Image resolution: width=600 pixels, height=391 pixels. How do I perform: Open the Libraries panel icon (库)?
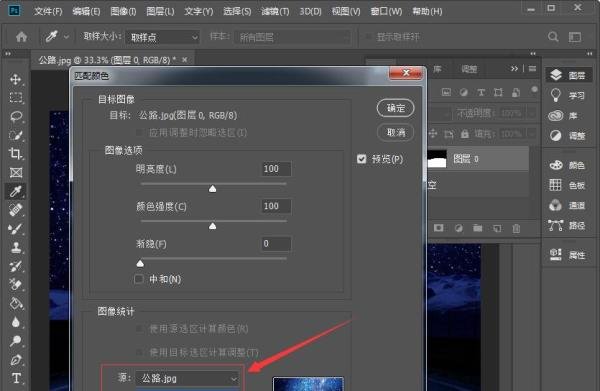[x=563, y=116]
